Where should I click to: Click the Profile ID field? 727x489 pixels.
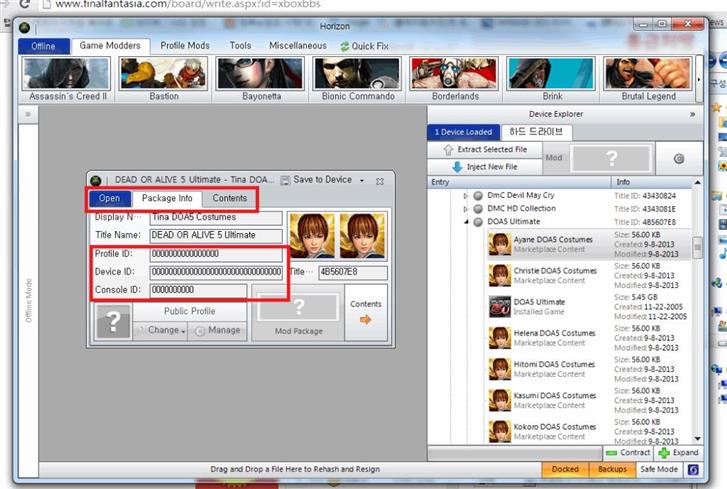pyautogui.click(x=216, y=254)
